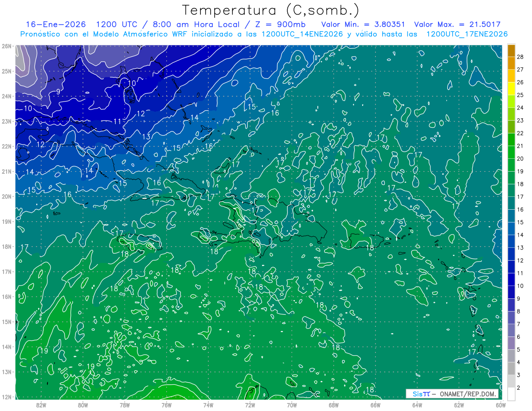Screen dimensions: 532x411
Task: Click the '68W' longitude label
Action: pos(333,405)
